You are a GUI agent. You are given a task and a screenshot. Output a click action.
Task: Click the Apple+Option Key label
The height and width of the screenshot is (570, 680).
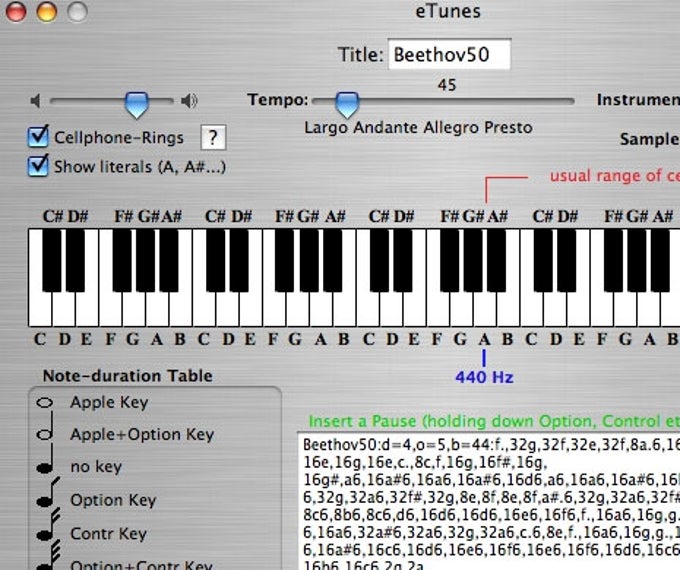coord(142,435)
